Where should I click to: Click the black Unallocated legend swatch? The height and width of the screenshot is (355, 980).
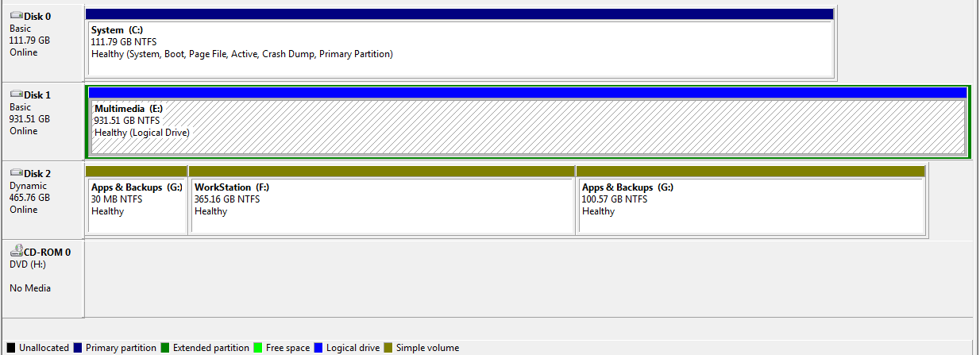pos(11,348)
